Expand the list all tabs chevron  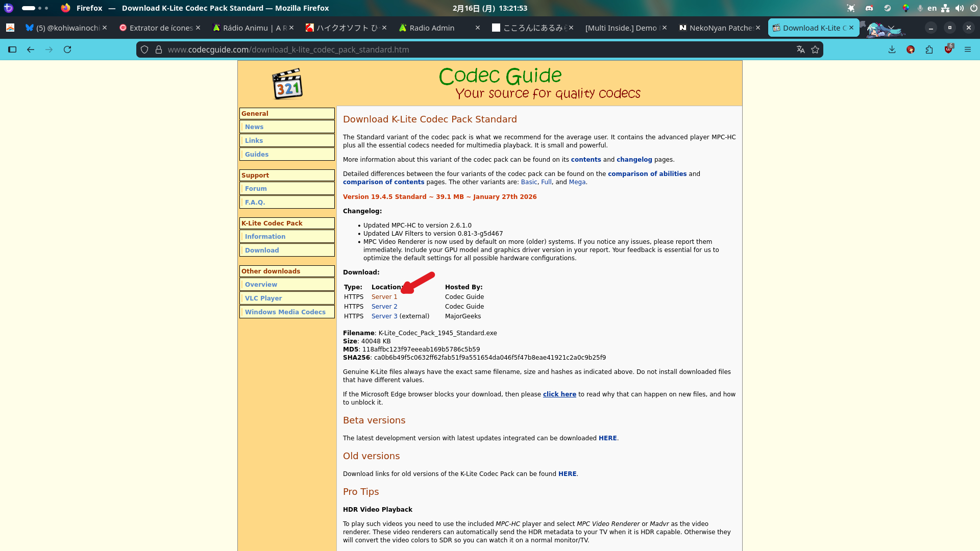(x=891, y=28)
